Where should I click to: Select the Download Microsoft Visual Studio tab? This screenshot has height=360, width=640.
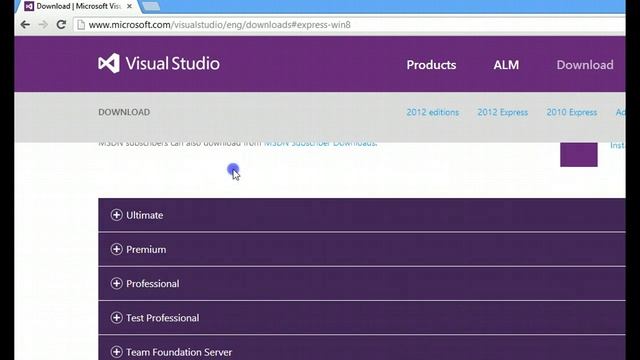78,6
